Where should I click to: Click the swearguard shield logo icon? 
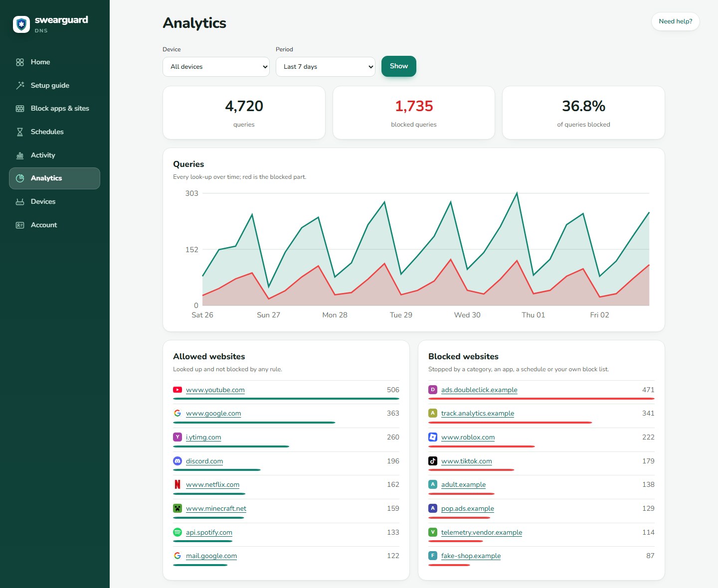[21, 24]
